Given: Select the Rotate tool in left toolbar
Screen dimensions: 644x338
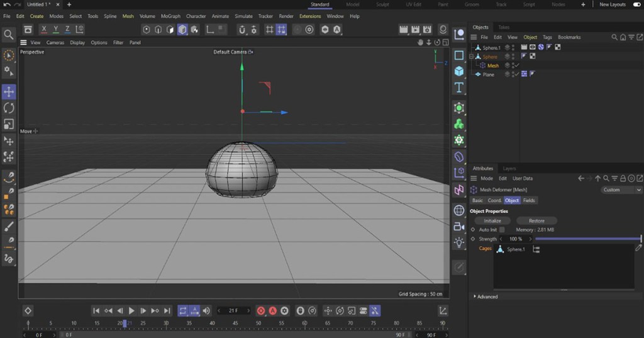Looking at the screenshot, I should pyautogui.click(x=9, y=108).
